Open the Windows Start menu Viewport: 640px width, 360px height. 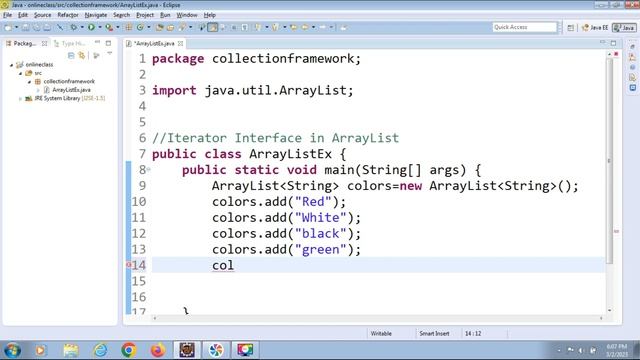click(x=12, y=350)
